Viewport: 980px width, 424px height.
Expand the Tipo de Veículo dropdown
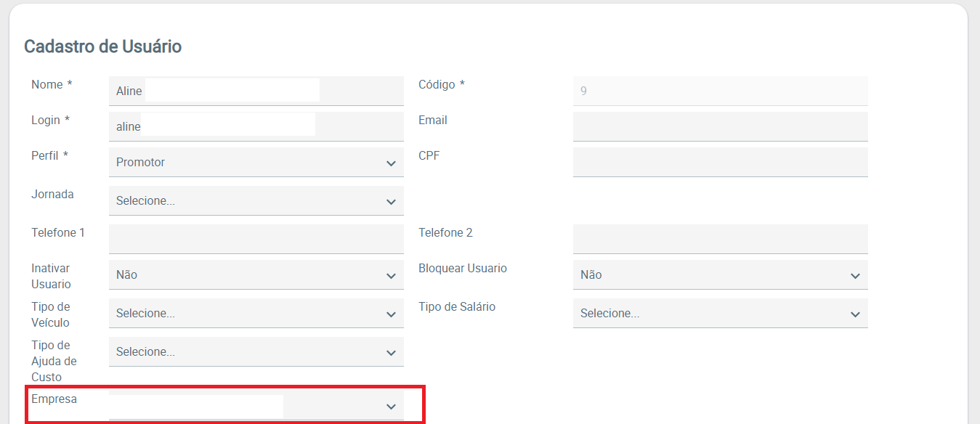[256, 314]
